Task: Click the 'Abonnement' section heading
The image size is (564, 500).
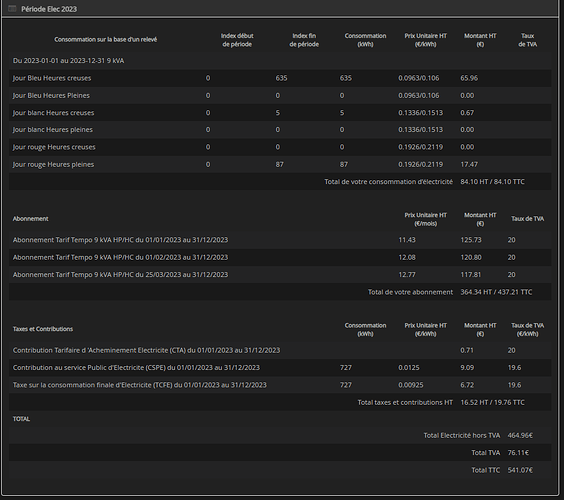Action: [31, 219]
